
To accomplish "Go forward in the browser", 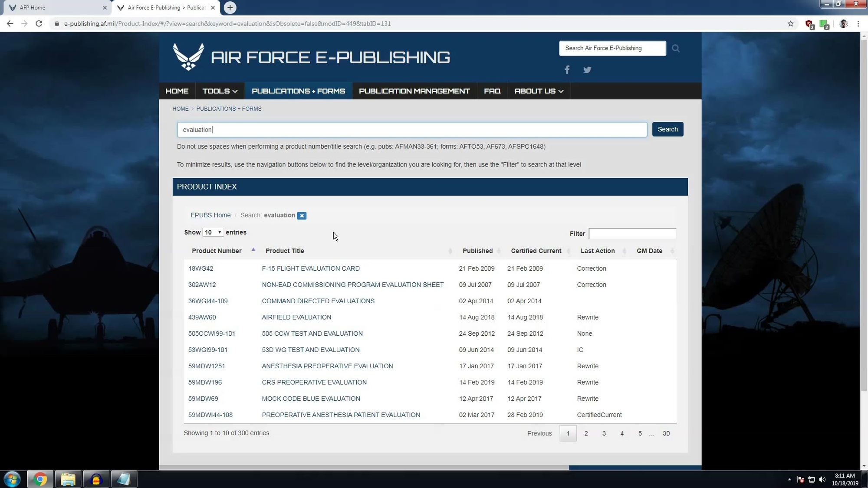I will tap(24, 23).
